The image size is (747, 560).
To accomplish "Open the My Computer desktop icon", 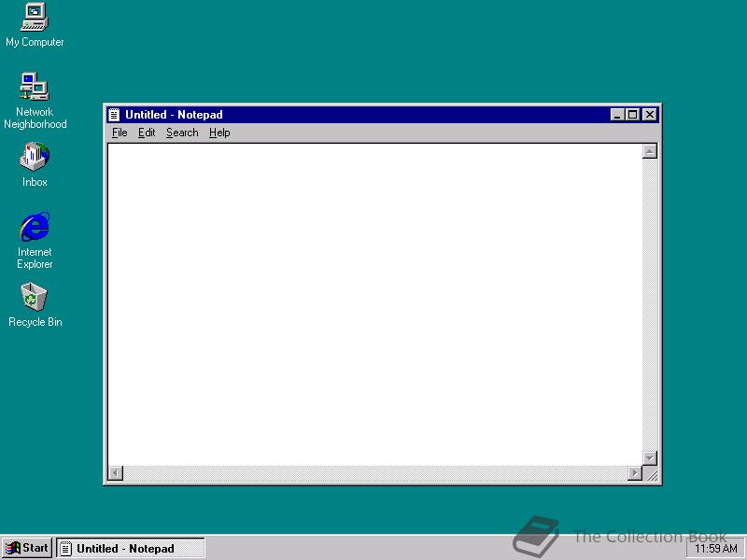I will tap(35, 25).
